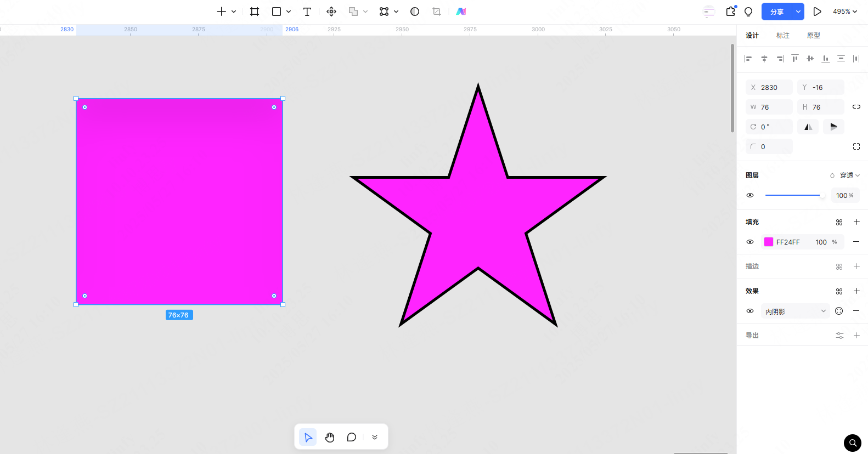868x454 pixels.
Task: Open the plugins puzzle-piece icon
Action: click(x=731, y=11)
